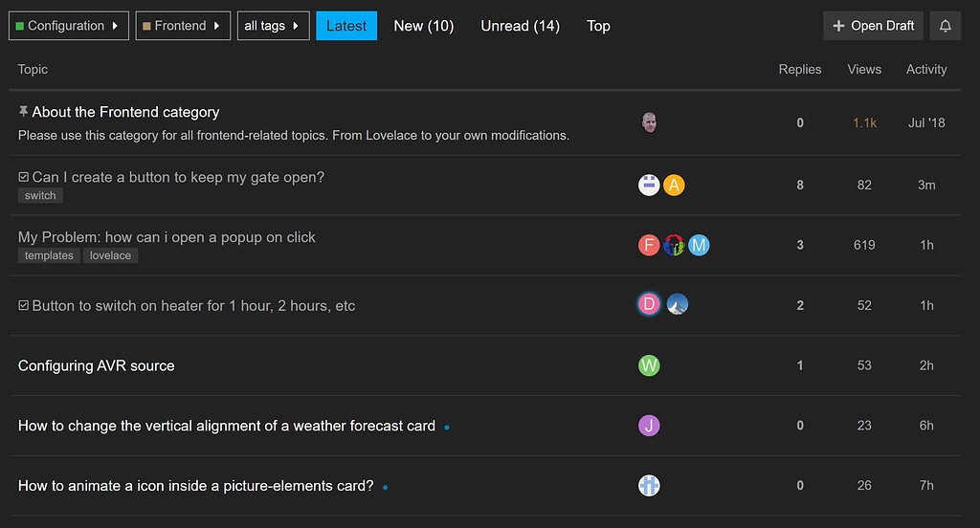Open the green W avatar on AVR source topic

coord(649,365)
